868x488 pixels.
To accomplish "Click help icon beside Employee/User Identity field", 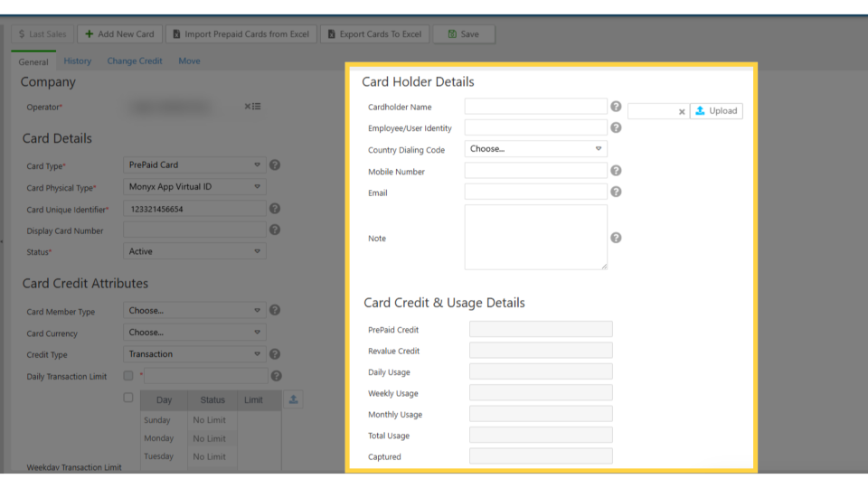I will (616, 127).
